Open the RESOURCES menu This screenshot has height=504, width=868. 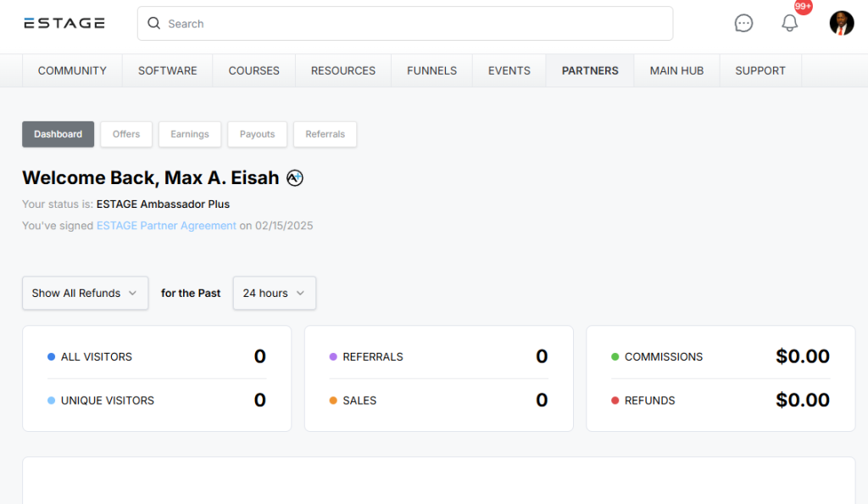343,71
